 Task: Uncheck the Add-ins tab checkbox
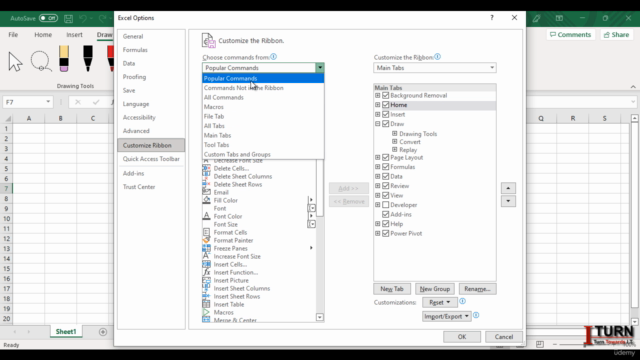[x=386, y=214]
